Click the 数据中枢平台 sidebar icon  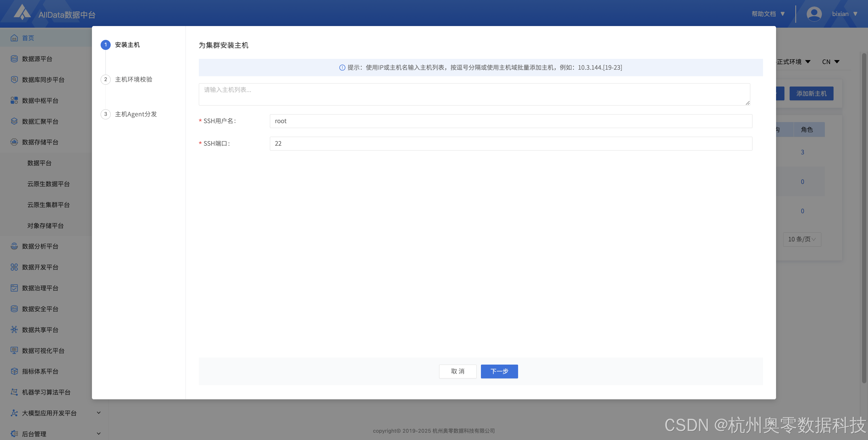click(14, 100)
